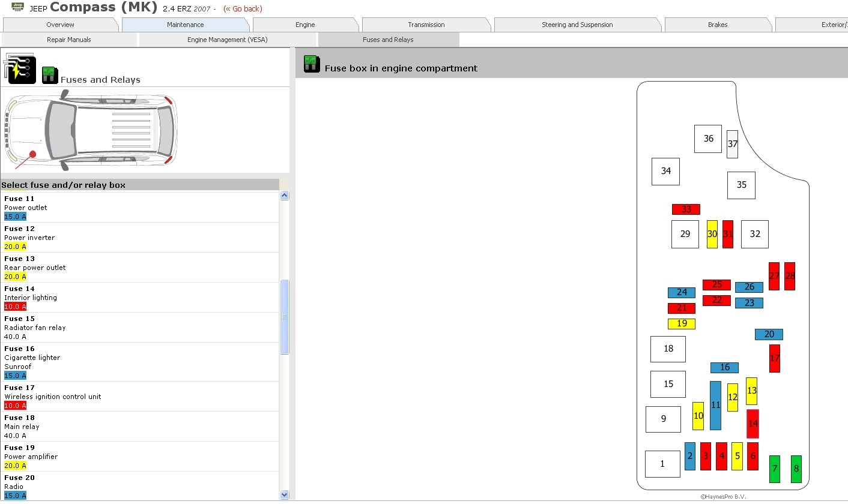Click relay box 34 in diagram
Image resolution: width=848 pixels, height=504 pixels.
click(x=665, y=171)
